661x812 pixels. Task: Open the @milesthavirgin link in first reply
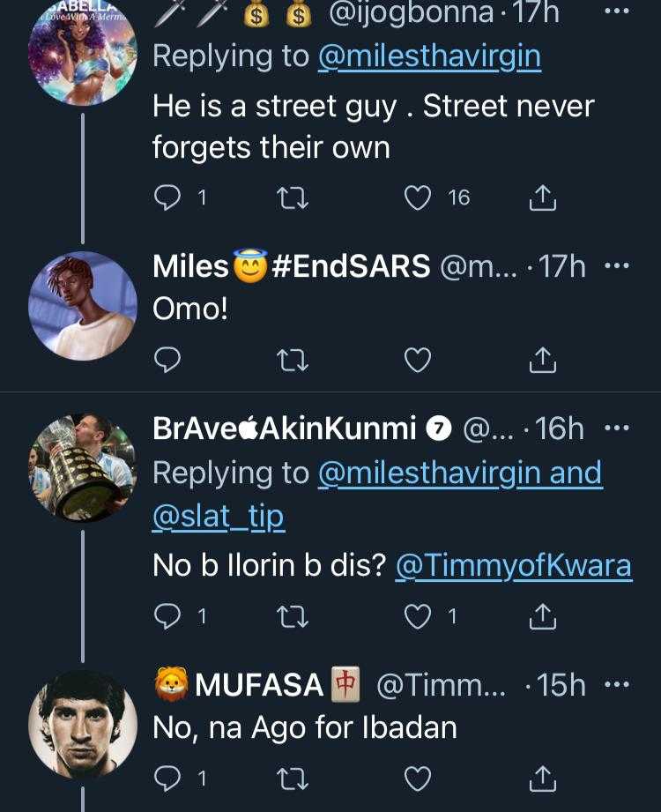tap(428, 56)
